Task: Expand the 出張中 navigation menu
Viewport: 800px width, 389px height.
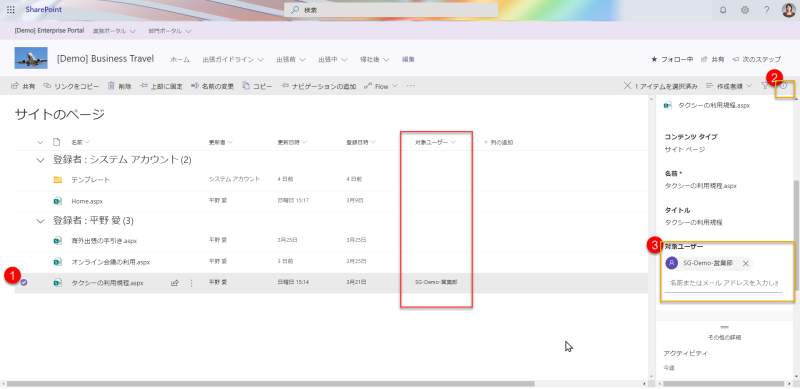Action: pos(333,60)
